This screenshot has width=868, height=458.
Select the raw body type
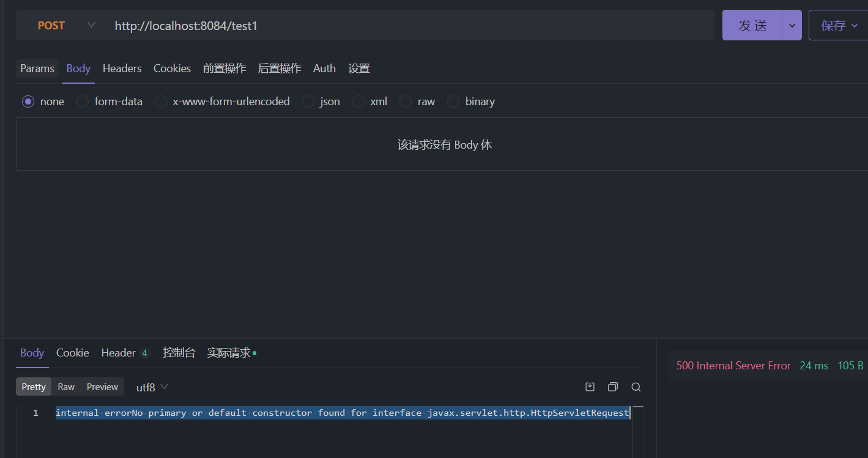point(405,102)
